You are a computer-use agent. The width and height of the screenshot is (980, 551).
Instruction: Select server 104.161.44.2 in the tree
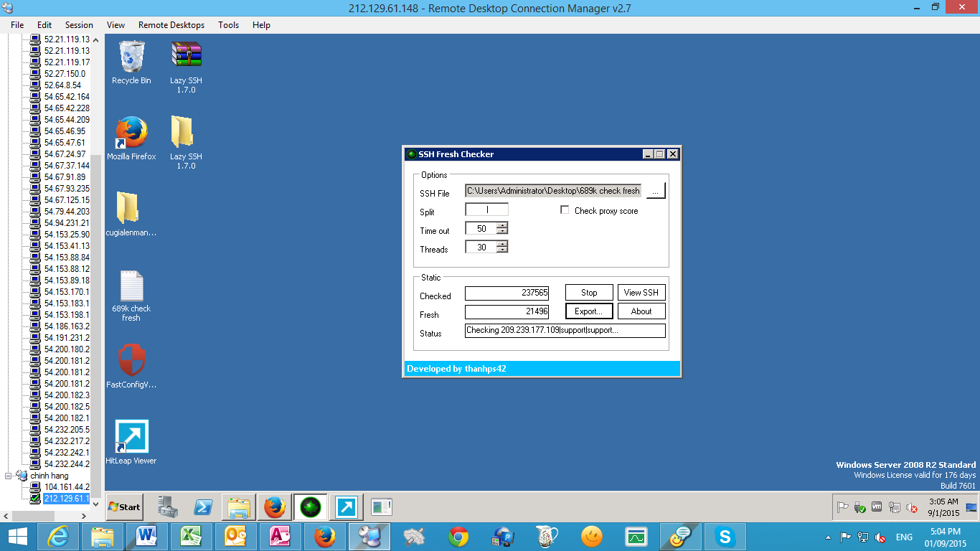pyautogui.click(x=66, y=487)
